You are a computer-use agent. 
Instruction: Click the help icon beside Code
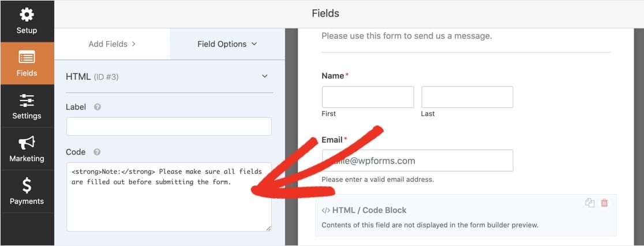point(97,152)
